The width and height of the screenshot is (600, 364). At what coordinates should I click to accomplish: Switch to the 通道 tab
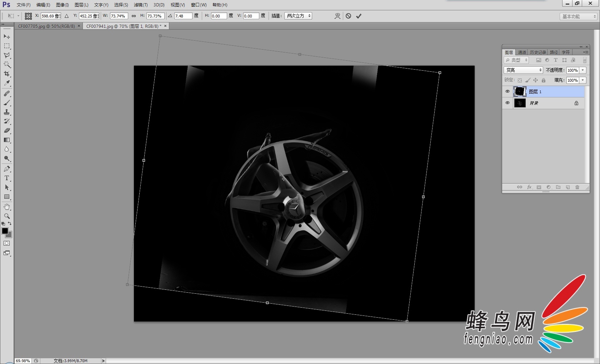[x=522, y=52]
